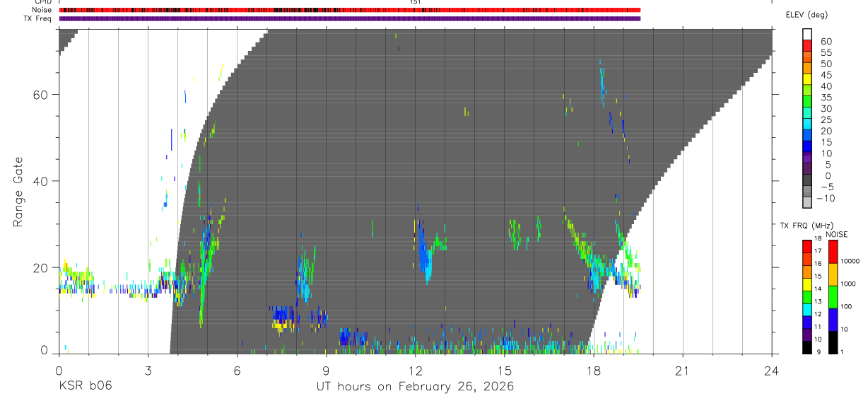Screen dimensions: 868x401
Task: Click the '60' label in the ELEV legend
Action: tap(826, 42)
